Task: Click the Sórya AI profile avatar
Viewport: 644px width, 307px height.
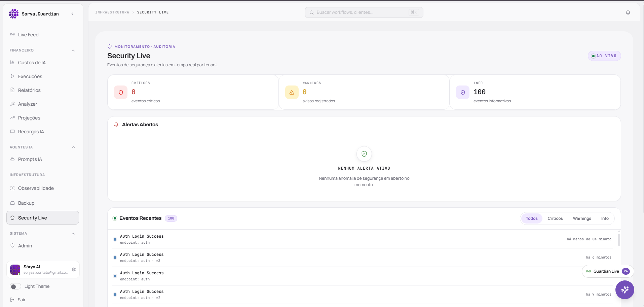Action: [x=15, y=270]
